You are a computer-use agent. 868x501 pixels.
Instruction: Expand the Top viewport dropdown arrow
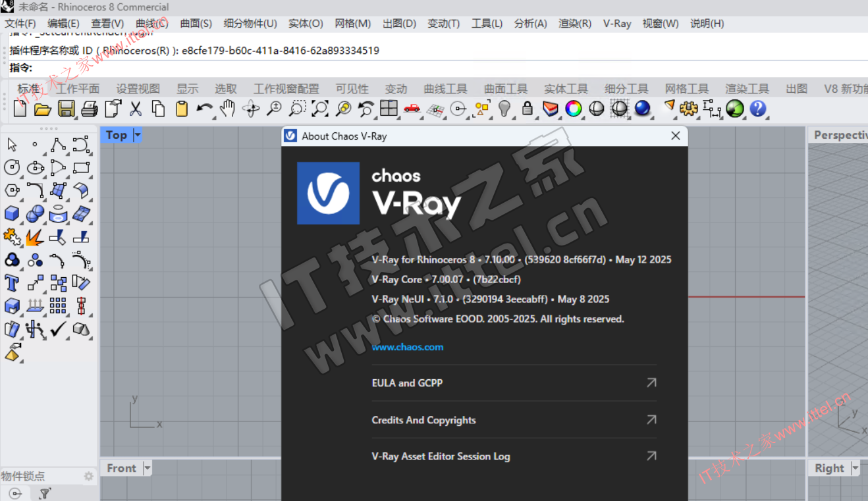[x=137, y=135]
